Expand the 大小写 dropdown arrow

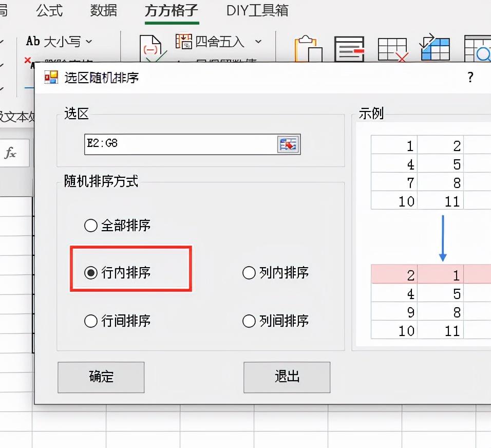click(x=89, y=42)
